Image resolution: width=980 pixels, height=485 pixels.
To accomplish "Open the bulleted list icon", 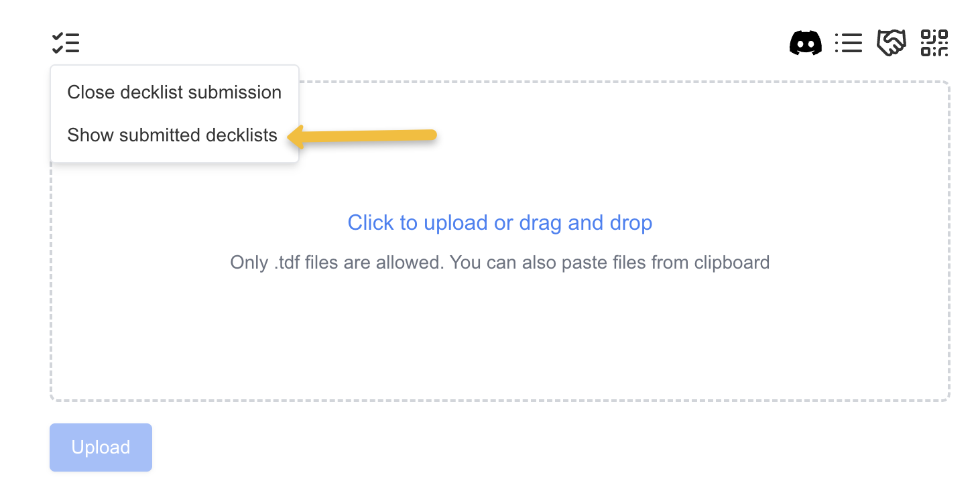I will click(848, 44).
